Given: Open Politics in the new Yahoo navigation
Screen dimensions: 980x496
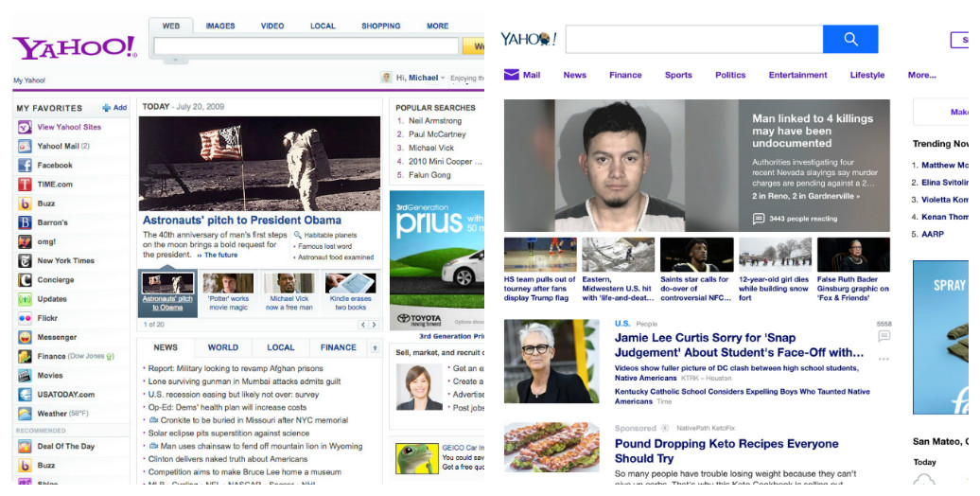Looking at the screenshot, I should 730,75.
